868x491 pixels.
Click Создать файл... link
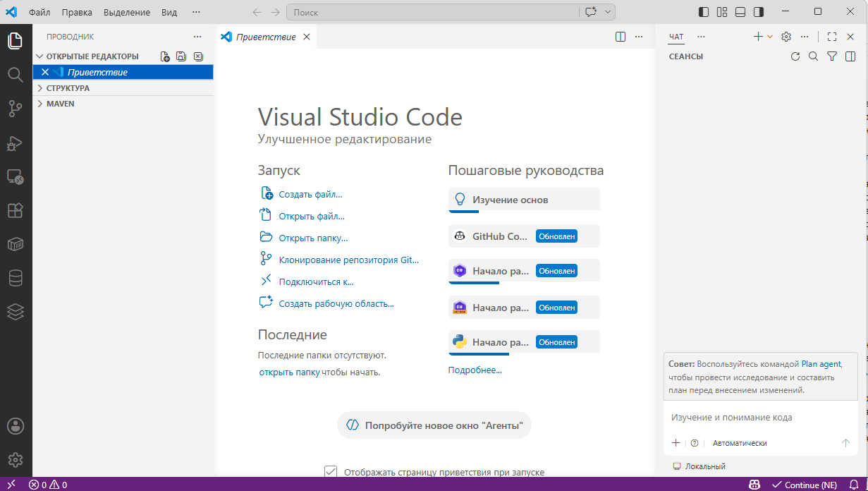pyautogui.click(x=310, y=194)
